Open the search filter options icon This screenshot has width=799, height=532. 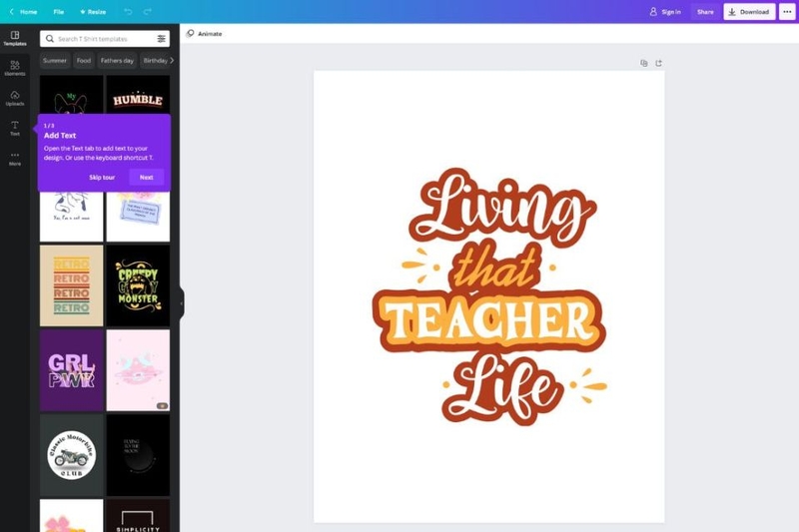click(161, 39)
